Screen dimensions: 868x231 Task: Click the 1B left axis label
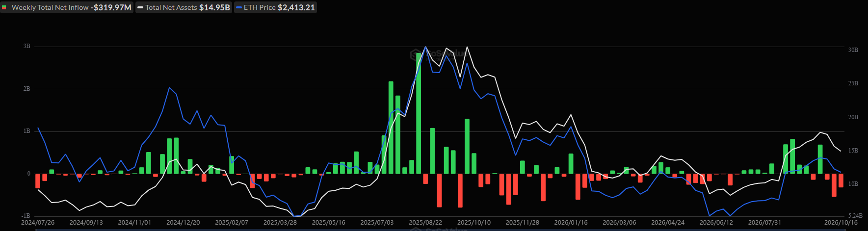(x=26, y=131)
